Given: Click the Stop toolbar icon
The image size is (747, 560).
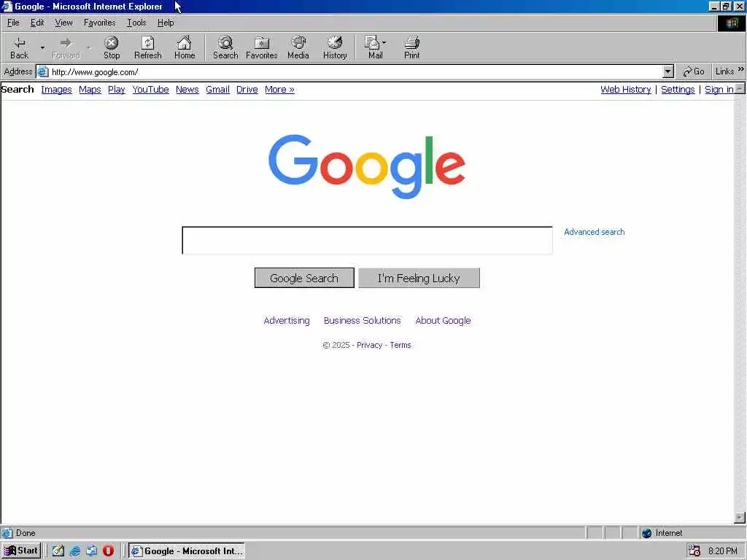Looking at the screenshot, I should click(x=112, y=47).
